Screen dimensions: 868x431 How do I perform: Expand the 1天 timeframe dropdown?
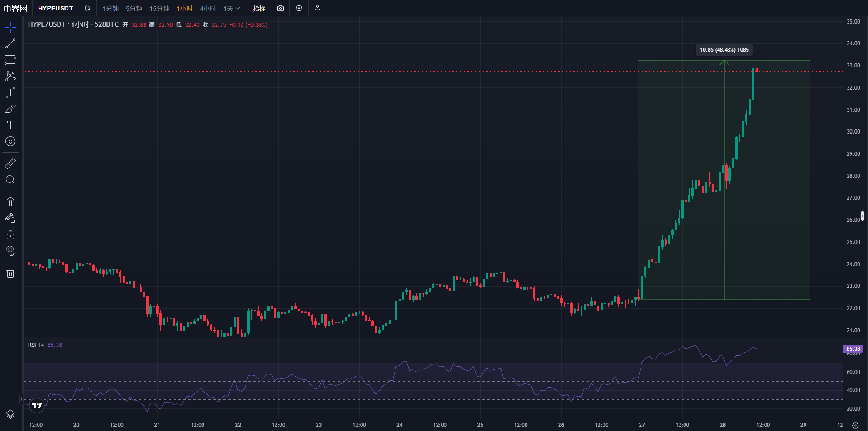pyautogui.click(x=231, y=9)
